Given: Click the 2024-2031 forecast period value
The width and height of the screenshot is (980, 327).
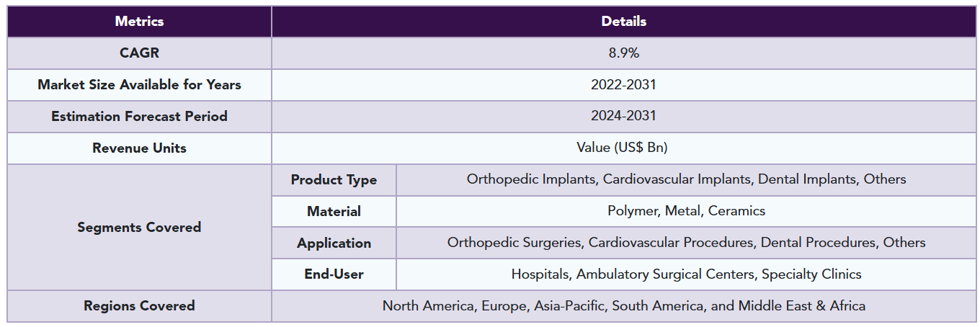Looking at the screenshot, I should click(623, 117).
